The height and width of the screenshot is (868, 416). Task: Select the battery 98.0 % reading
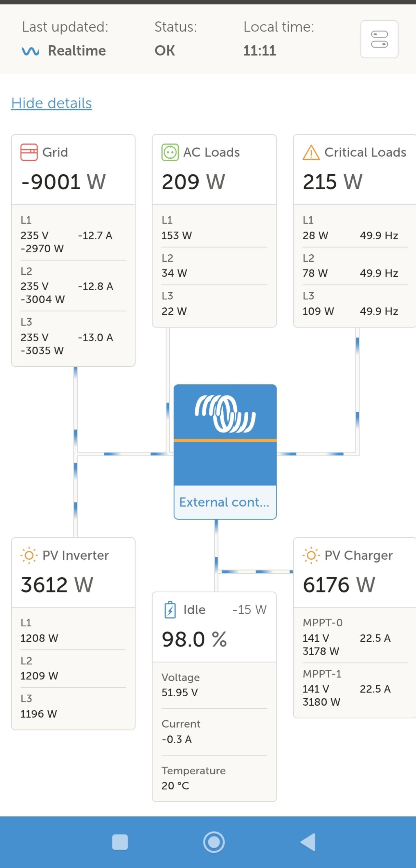pos(194,639)
